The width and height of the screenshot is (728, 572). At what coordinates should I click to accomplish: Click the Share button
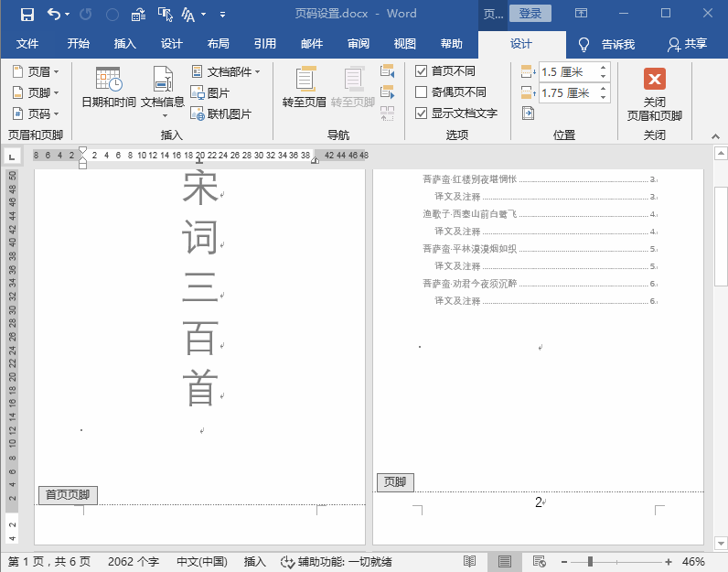pos(688,44)
